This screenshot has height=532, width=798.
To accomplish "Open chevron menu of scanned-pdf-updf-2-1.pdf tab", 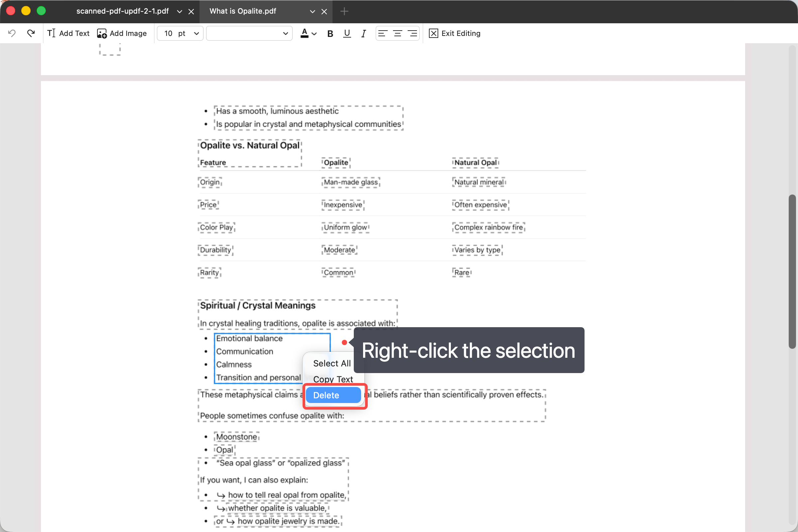I will click(180, 12).
